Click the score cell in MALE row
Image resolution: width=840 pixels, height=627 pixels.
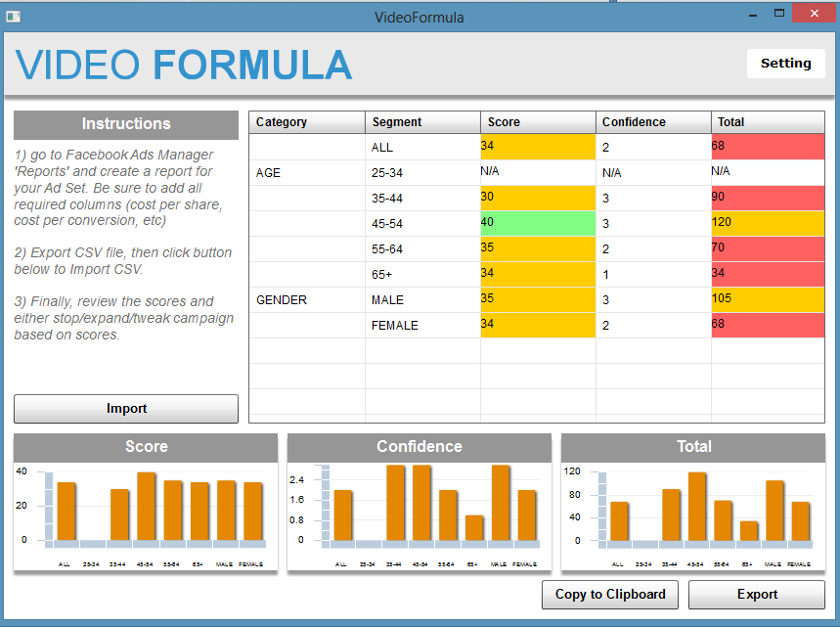point(538,300)
